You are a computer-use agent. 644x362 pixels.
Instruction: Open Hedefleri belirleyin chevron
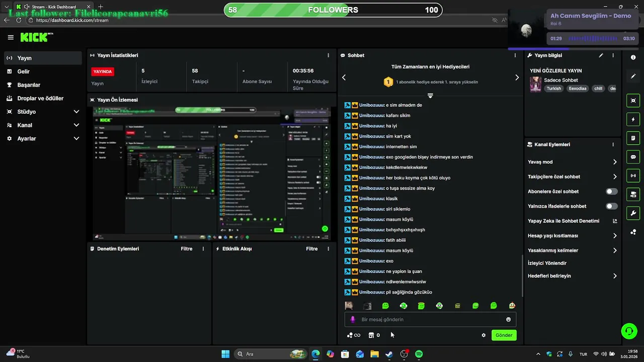click(x=615, y=276)
